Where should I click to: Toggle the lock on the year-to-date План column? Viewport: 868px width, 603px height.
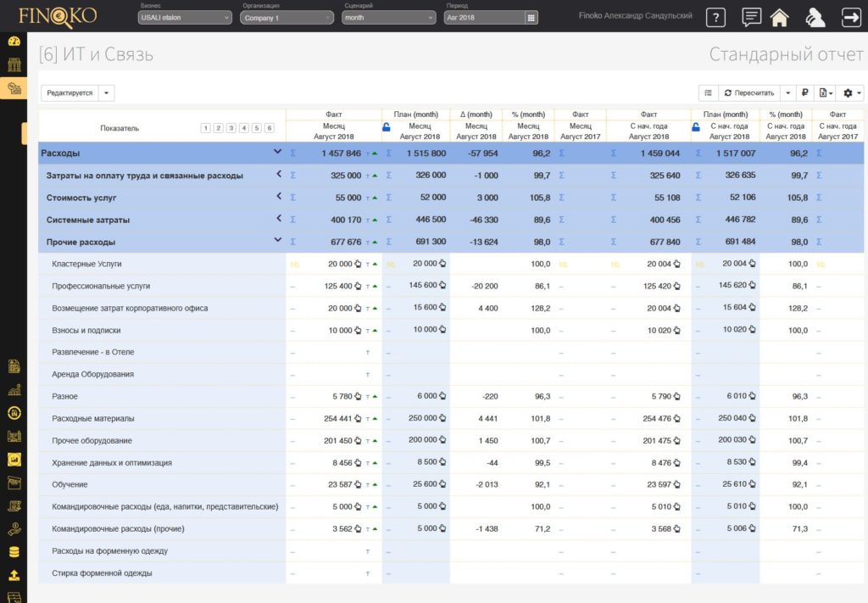click(x=696, y=127)
